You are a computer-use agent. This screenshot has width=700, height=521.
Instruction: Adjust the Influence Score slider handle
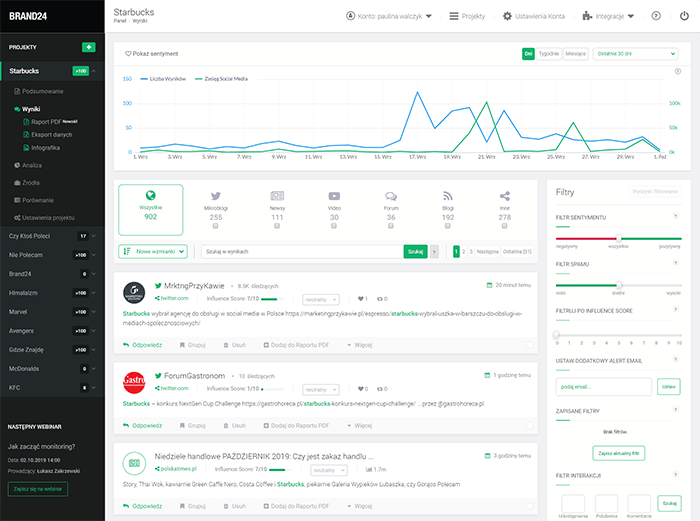556,334
